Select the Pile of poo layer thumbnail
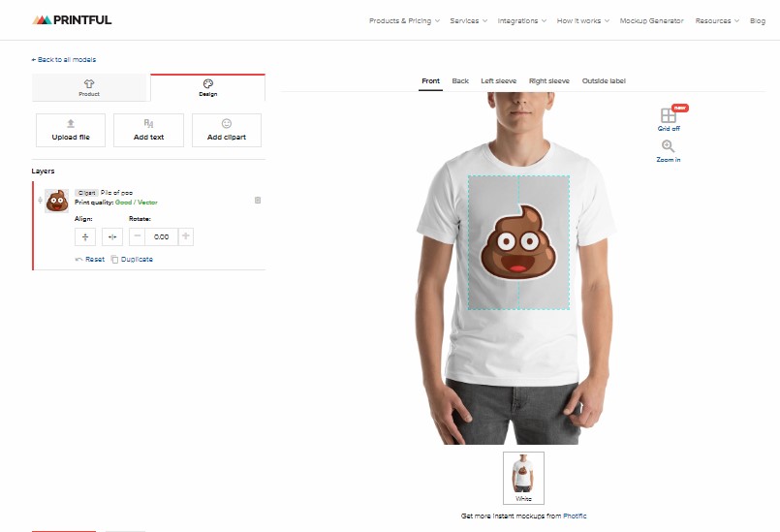The height and width of the screenshot is (532, 780). pos(57,201)
